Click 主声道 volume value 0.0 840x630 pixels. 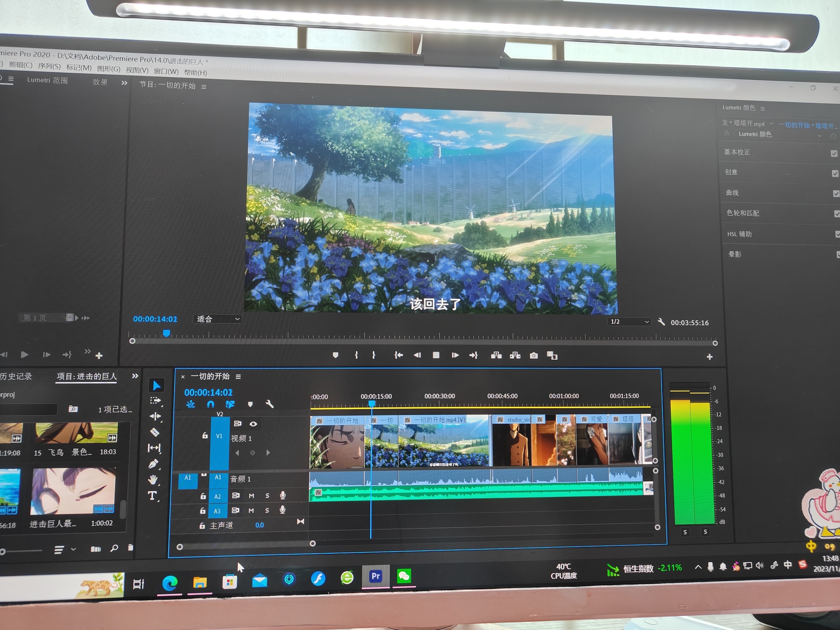(260, 525)
